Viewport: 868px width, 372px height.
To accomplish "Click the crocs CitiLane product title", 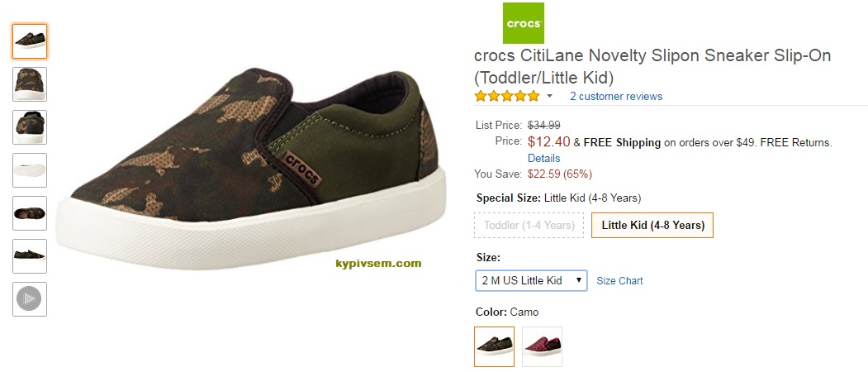I will tap(652, 67).
